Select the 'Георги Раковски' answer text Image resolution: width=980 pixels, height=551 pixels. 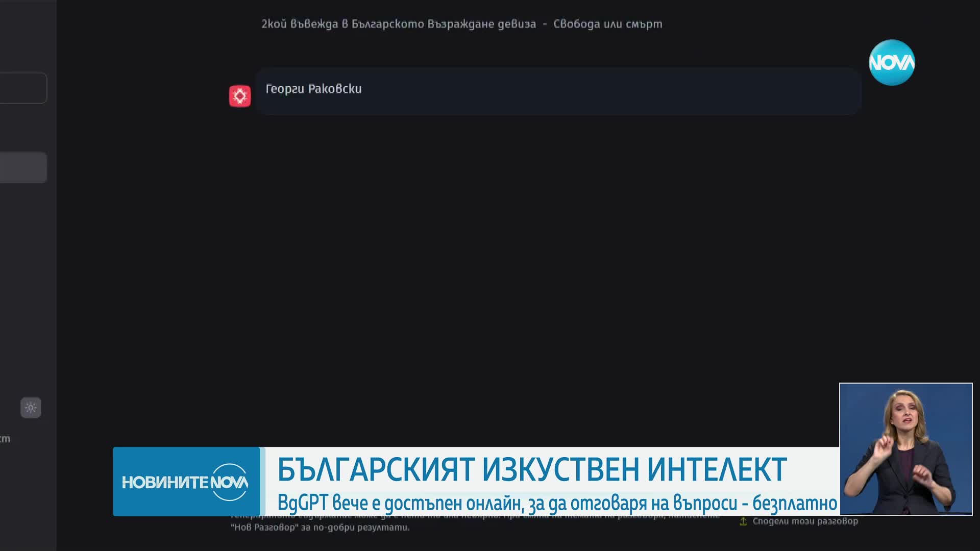coord(313,89)
